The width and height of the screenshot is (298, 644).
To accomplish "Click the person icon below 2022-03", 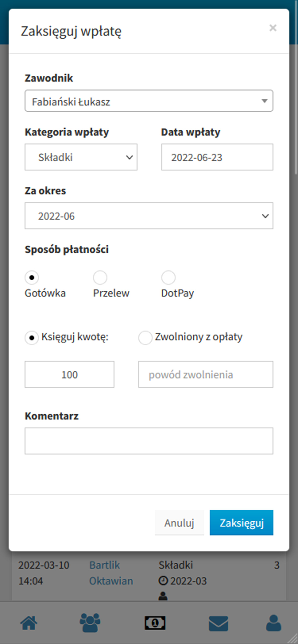I will pos(163,596).
